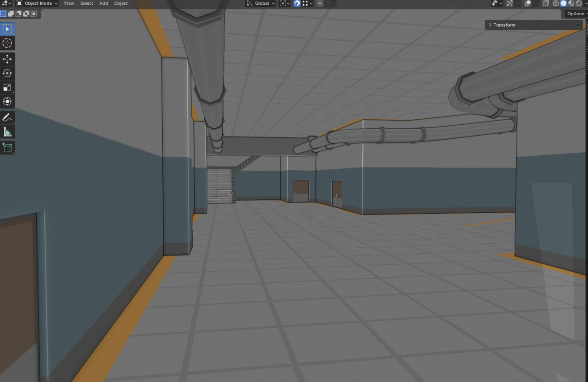Activate the Move tool
This screenshot has width=588, height=382.
pyautogui.click(x=7, y=59)
